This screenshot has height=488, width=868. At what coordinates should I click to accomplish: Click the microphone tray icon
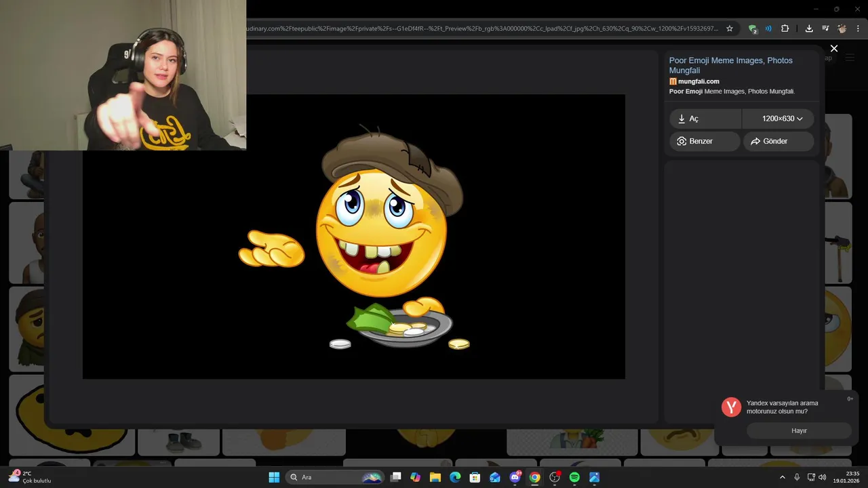pyautogui.click(x=797, y=477)
